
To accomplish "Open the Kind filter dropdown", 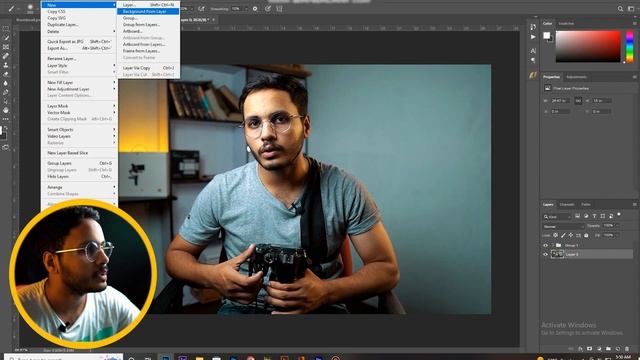I will coord(557,217).
